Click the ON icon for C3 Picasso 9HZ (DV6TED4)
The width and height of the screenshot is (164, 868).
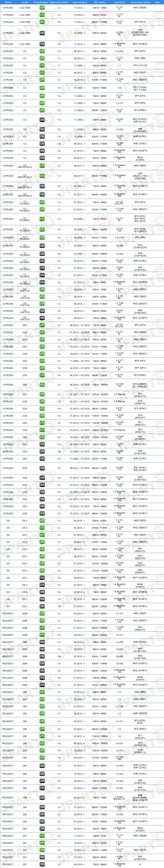pos(42,254)
